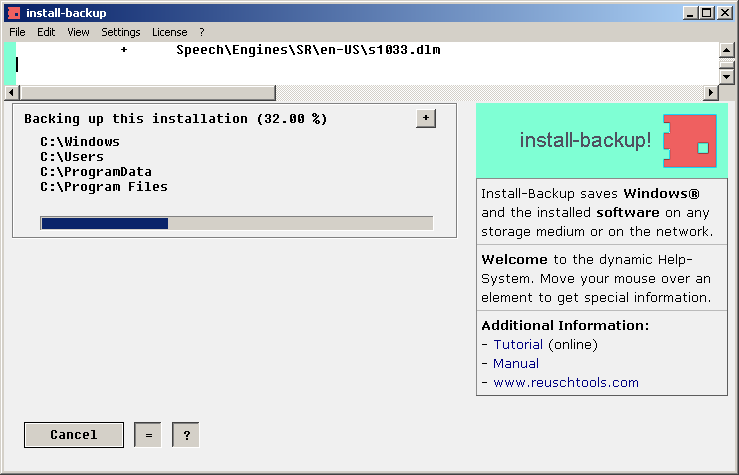
Task: Click the backup progress bar
Action: coord(236,223)
